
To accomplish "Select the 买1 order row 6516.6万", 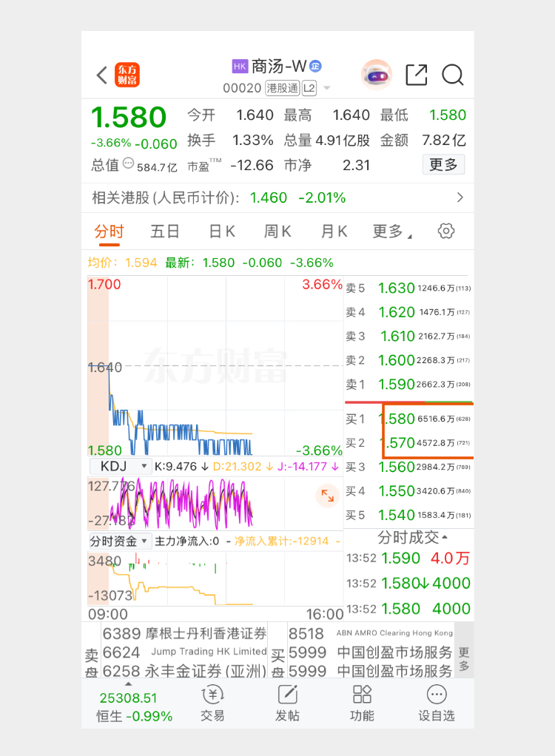I will 408,419.
